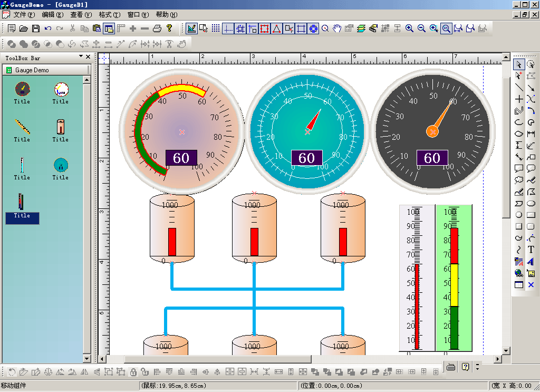This screenshot has width=540, height=392.
Task: Click the yellow question mark help icon
Action: 169,28
